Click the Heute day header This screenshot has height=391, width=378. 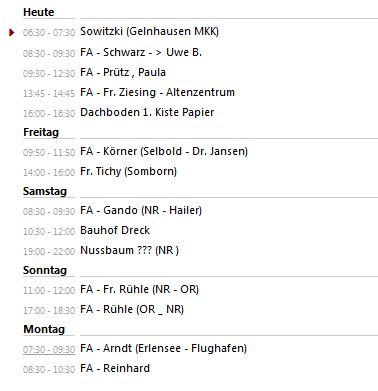38,12
